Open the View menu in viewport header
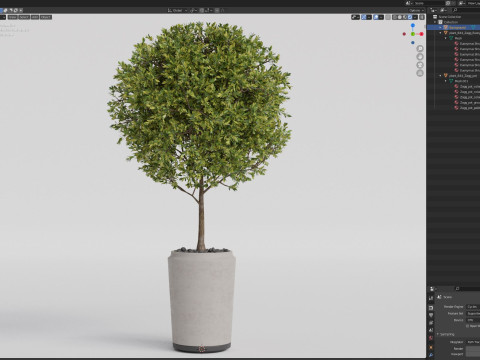 (12, 17)
